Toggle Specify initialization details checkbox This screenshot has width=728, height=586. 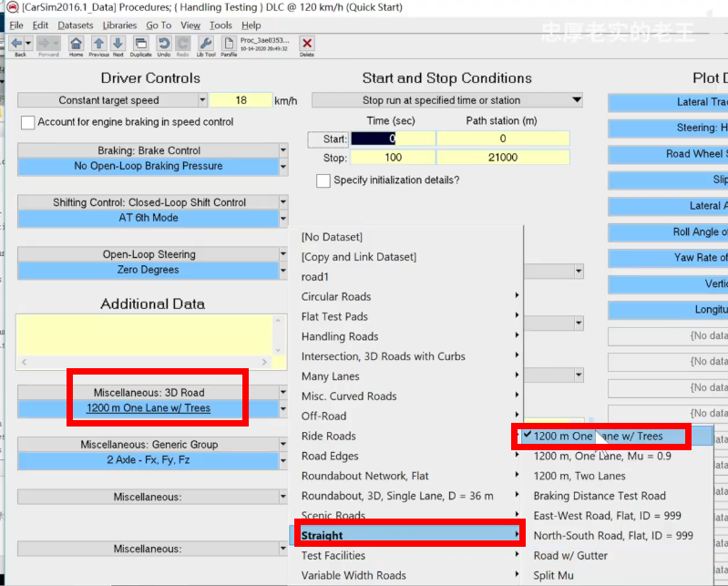[x=323, y=180]
